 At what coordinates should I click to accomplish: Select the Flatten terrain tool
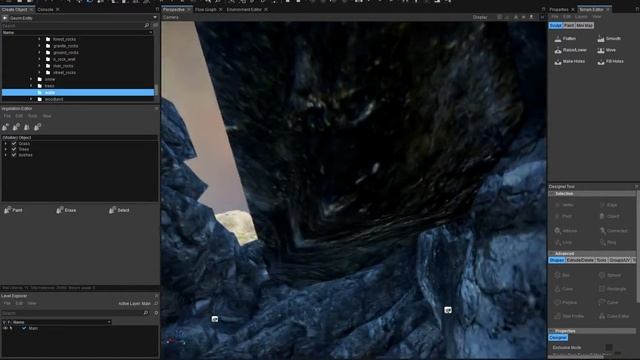click(565, 39)
